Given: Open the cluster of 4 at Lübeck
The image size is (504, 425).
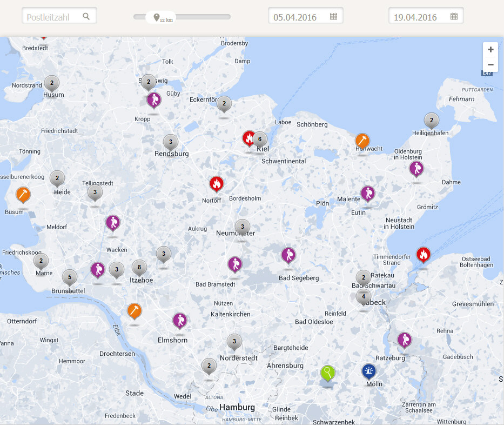Looking at the screenshot, I should 364,296.
